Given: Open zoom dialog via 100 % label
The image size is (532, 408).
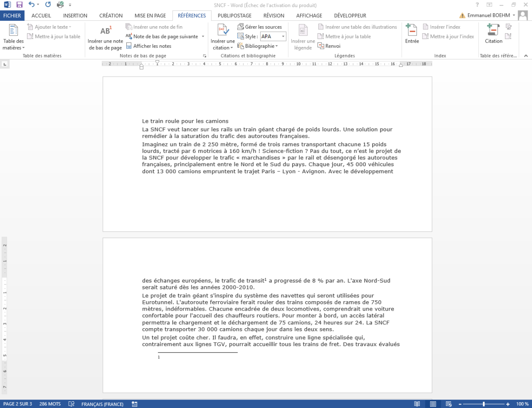Looking at the screenshot, I should (522, 404).
